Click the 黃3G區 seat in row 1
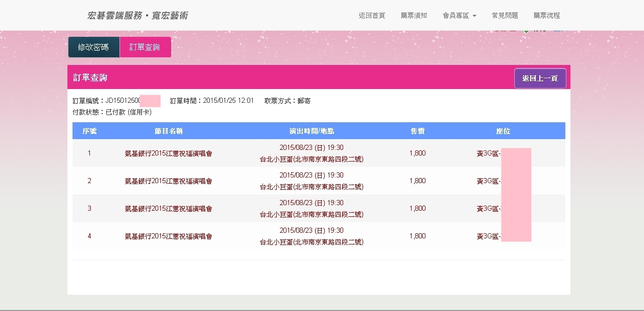 point(489,153)
